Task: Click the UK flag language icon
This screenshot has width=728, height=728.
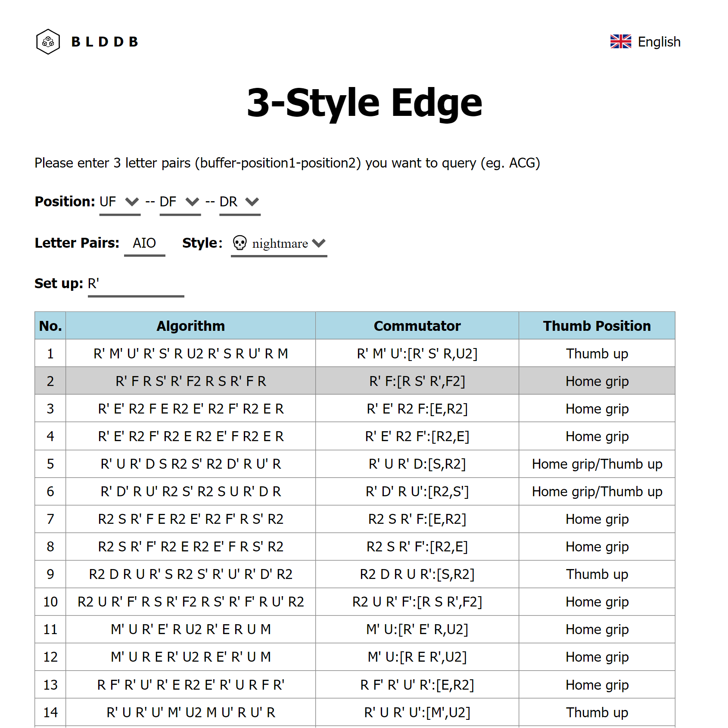Action: point(620,42)
